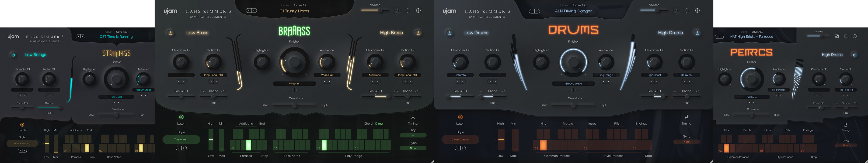Click Trusty Horn style button
This screenshot has height=163, width=868.
pyautogui.click(x=181, y=139)
